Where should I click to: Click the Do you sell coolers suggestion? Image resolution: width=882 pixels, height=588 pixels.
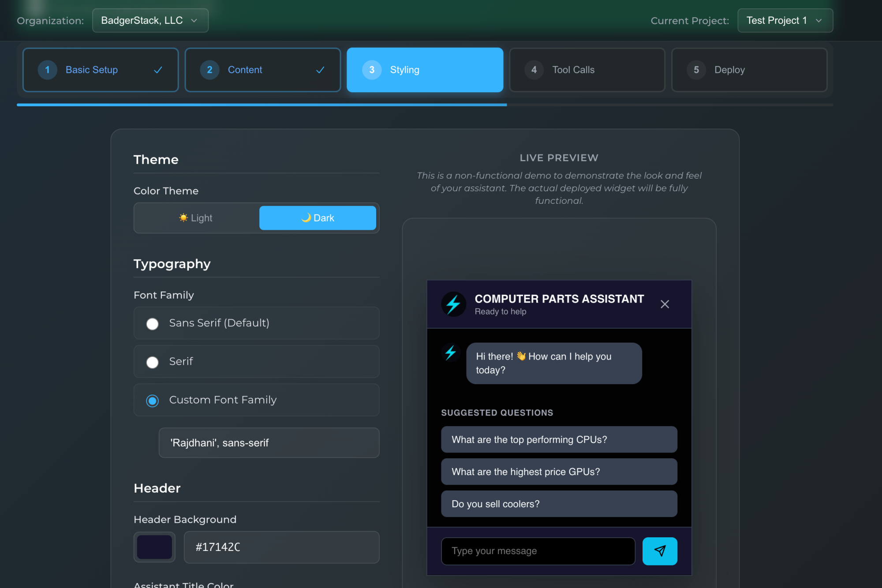coord(559,504)
